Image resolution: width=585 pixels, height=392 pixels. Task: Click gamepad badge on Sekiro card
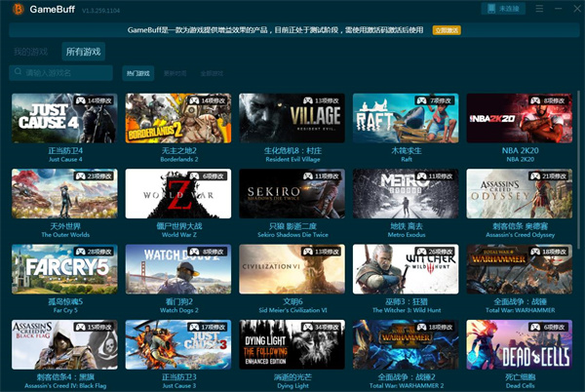coord(321,176)
